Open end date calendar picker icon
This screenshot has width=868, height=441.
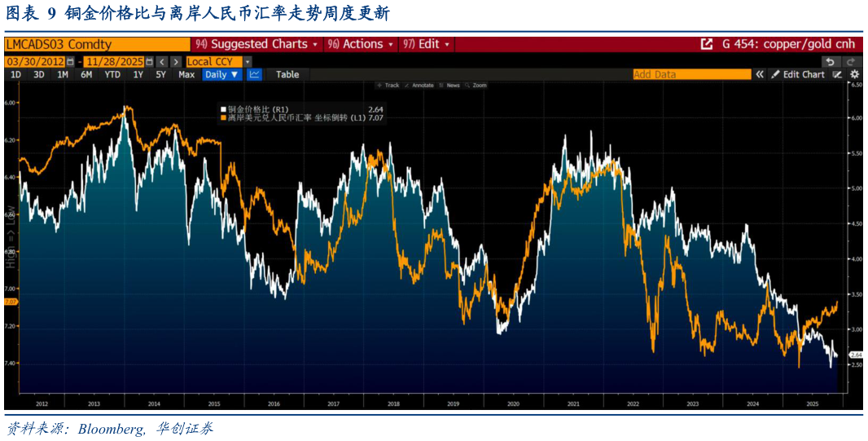(x=147, y=62)
